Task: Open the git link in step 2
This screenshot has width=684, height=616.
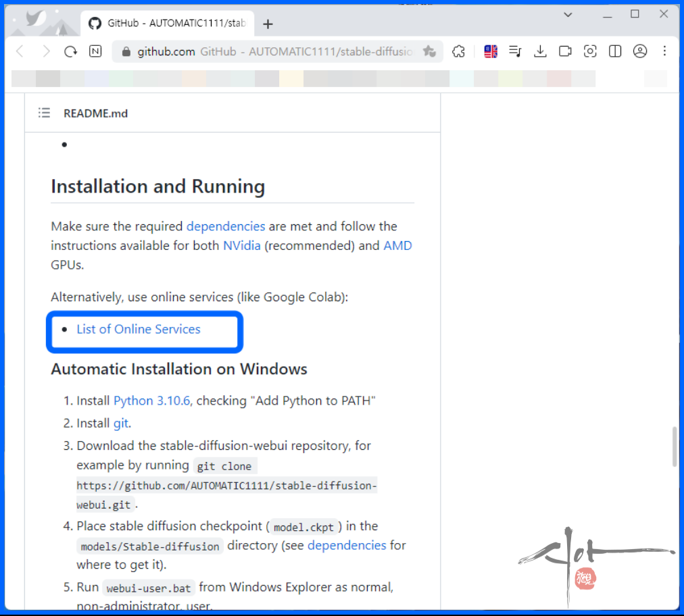Action: click(121, 423)
